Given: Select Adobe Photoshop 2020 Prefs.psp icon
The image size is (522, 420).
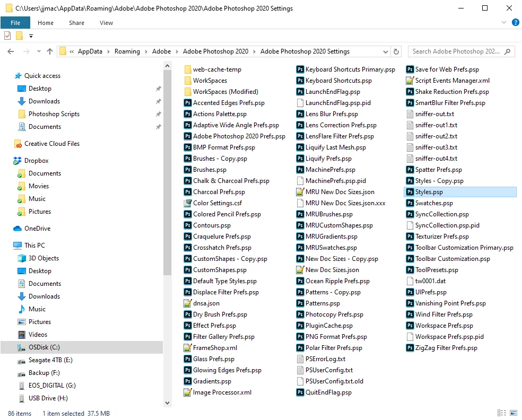Looking at the screenshot, I should (x=188, y=136).
